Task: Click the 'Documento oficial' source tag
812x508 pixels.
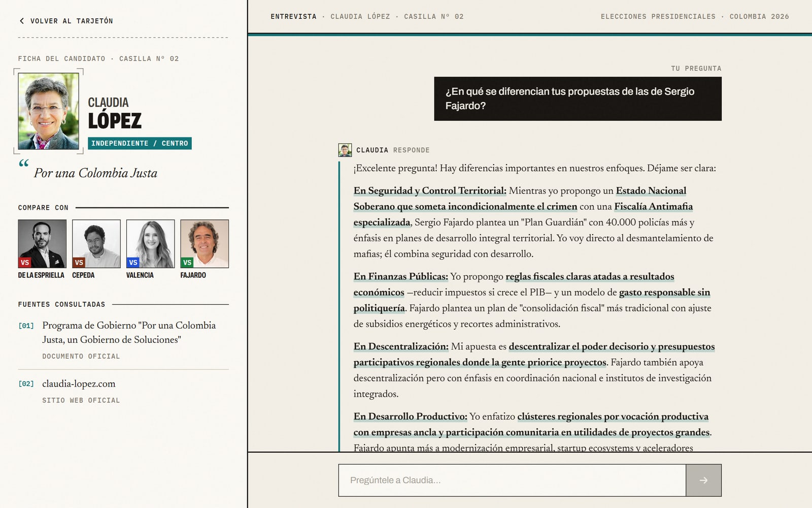Action: tap(81, 357)
